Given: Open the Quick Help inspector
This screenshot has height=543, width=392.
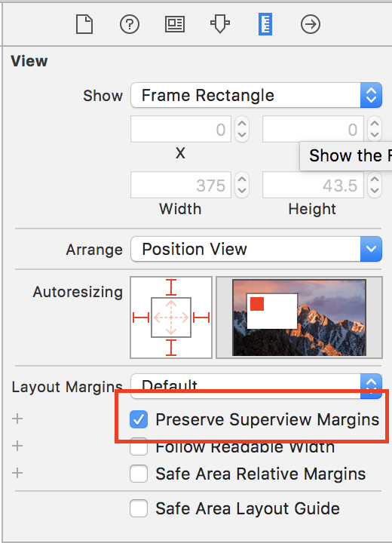Looking at the screenshot, I should (x=130, y=24).
